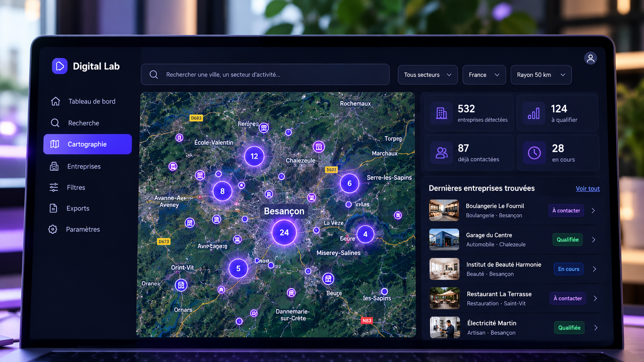Viewport: 644px width, 362px height.
Task: Click the business pin near Orint-Vit
Action: (x=181, y=285)
